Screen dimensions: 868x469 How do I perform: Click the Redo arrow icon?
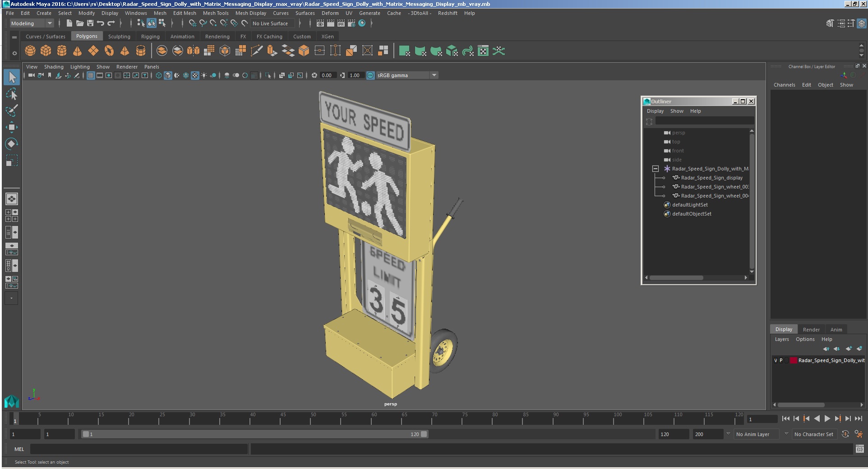(x=111, y=23)
